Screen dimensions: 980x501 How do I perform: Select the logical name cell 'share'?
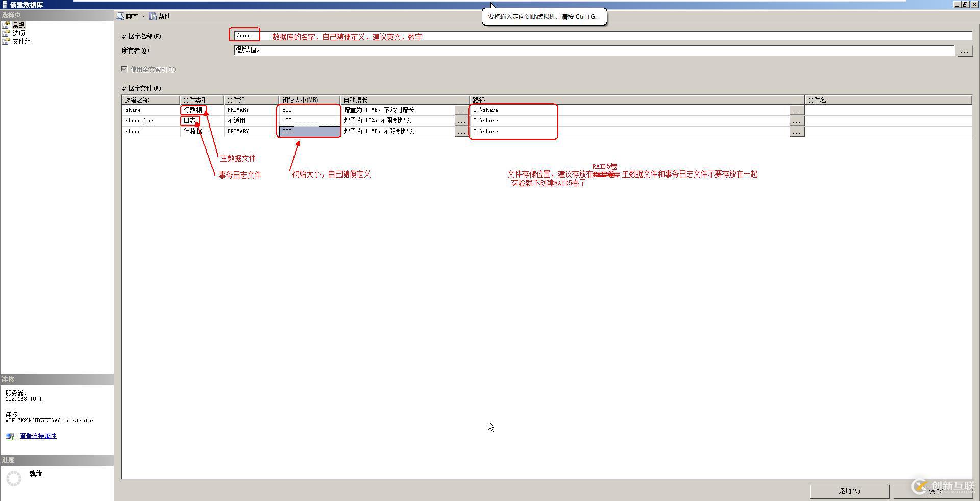click(151, 110)
